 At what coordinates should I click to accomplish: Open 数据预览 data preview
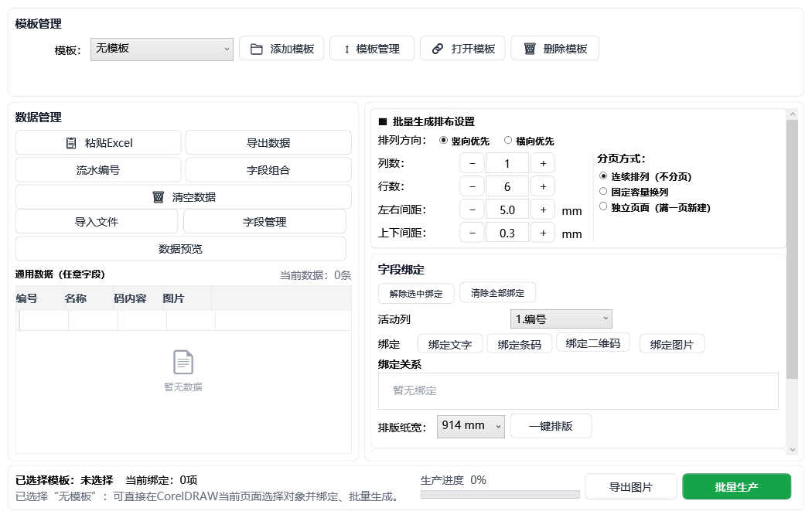[x=181, y=249]
